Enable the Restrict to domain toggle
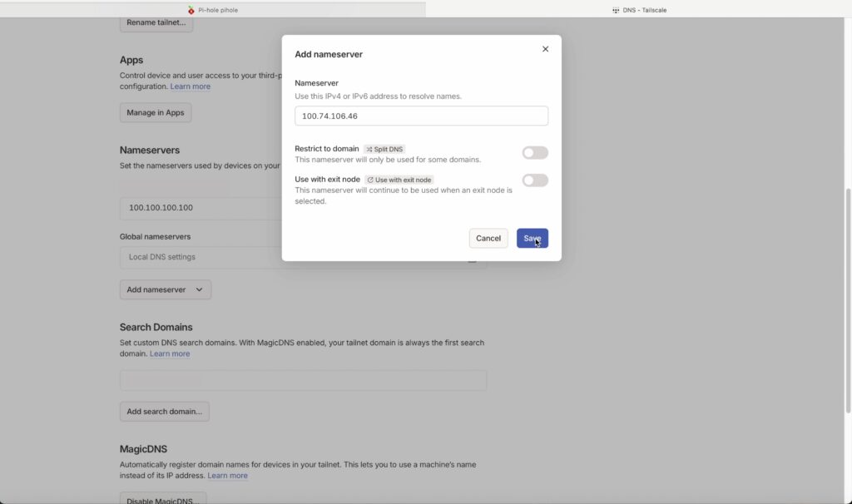Viewport: 852px width, 504px height. coord(535,152)
